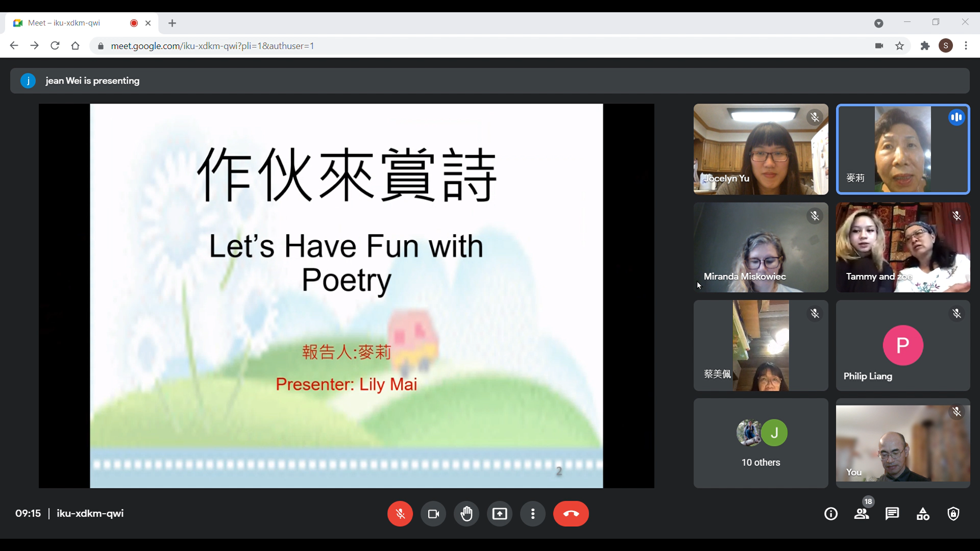Show the participants list
Image resolution: width=980 pixels, height=551 pixels.
pyautogui.click(x=862, y=514)
